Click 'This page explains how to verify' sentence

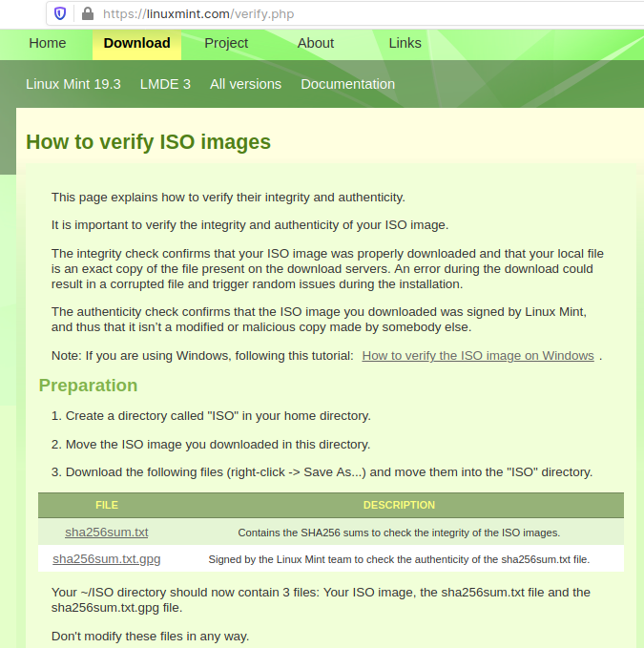(228, 198)
